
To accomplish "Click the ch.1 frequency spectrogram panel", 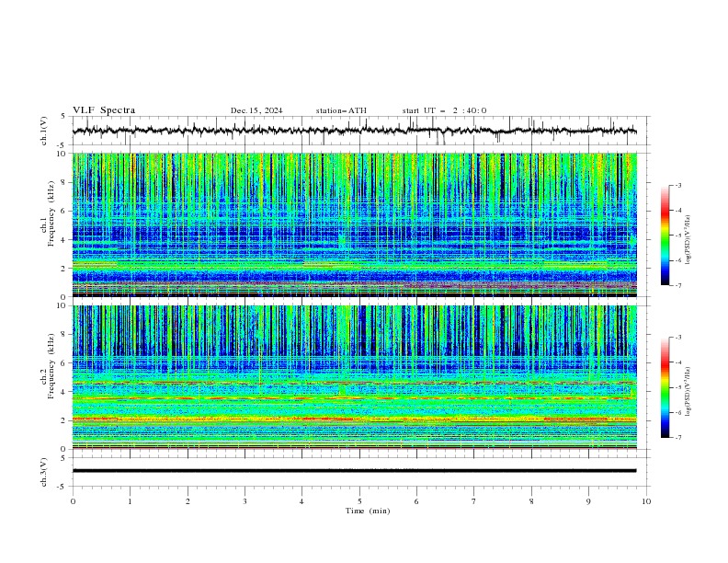I will tap(354, 224).
